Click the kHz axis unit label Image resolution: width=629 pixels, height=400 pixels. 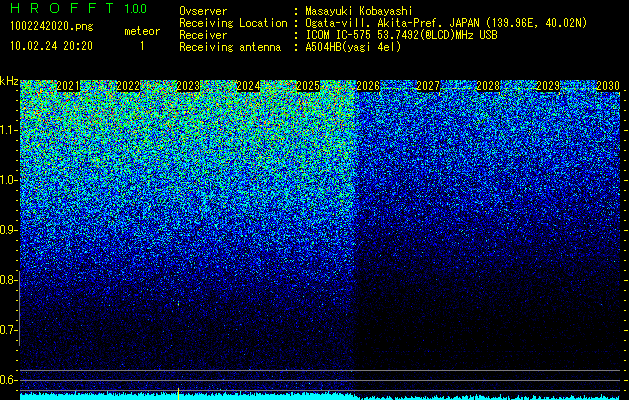pyautogui.click(x=9, y=81)
